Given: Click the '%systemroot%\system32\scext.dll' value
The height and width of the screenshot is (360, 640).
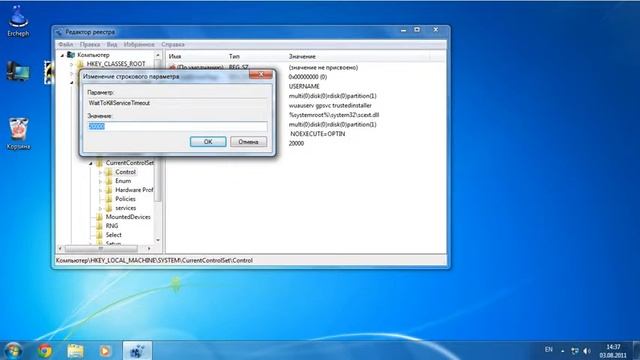Looking at the screenshot, I should pos(334,115).
